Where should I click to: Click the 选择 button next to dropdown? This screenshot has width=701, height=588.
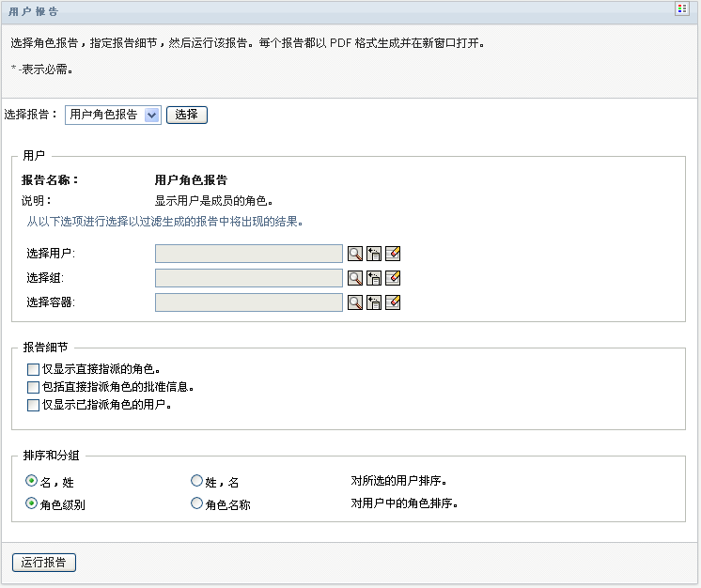[x=186, y=115]
